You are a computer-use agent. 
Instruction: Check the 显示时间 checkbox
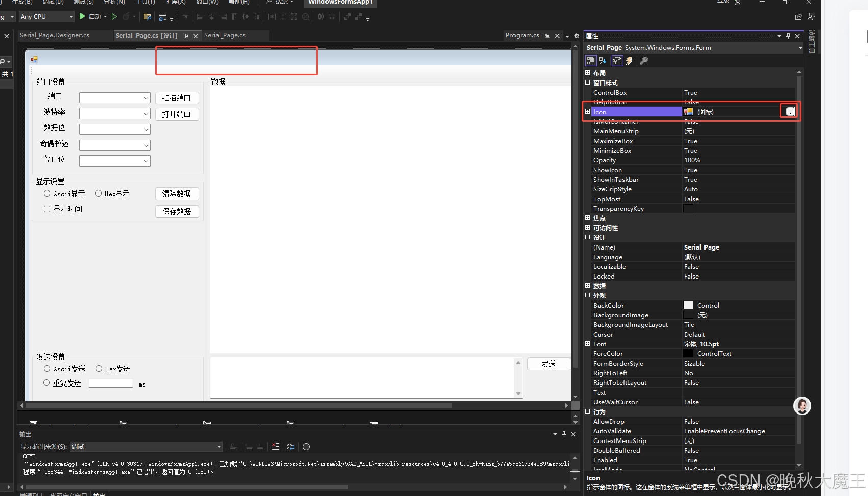click(x=47, y=209)
